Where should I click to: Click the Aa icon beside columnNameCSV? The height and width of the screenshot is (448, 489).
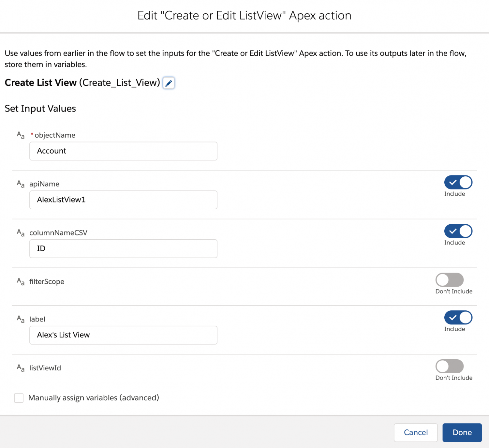tap(21, 232)
